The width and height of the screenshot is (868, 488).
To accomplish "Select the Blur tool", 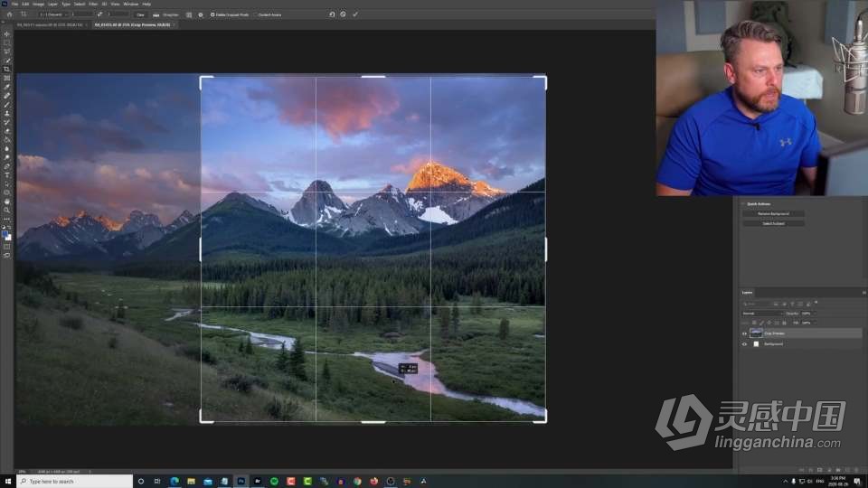I will click(6, 149).
